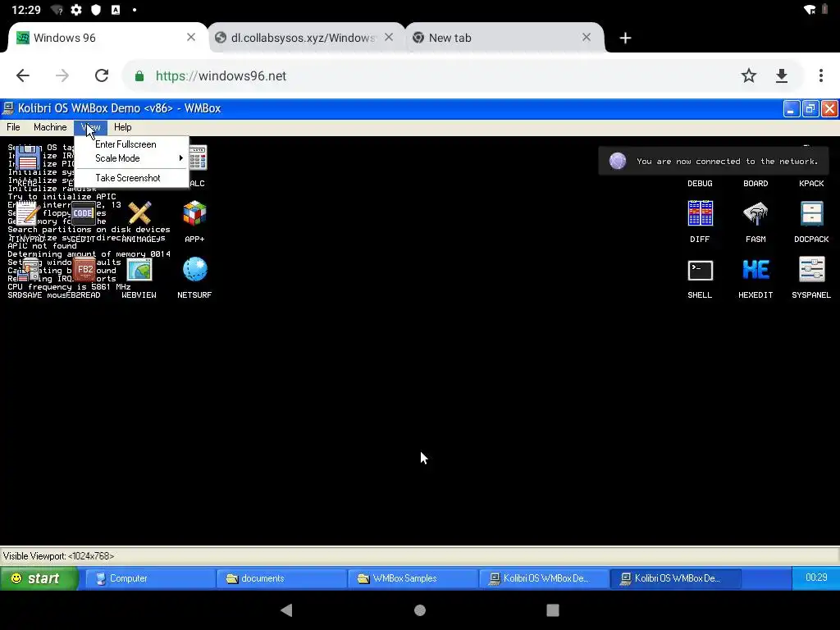This screenshot has width=840, height=630.
Task: Open the Machine menu
Action: point(50,127)
